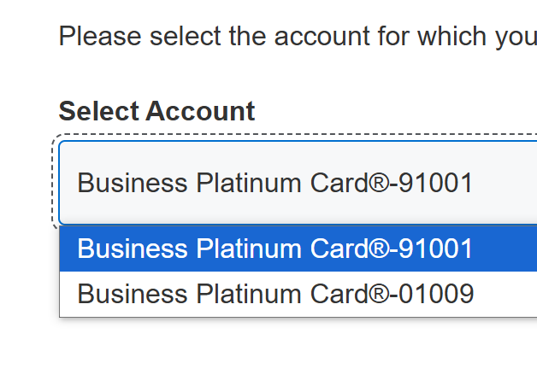This screenshot has width=537, height=392.
Task: Click the second entry in account list
Action: [x=275, y=294]
